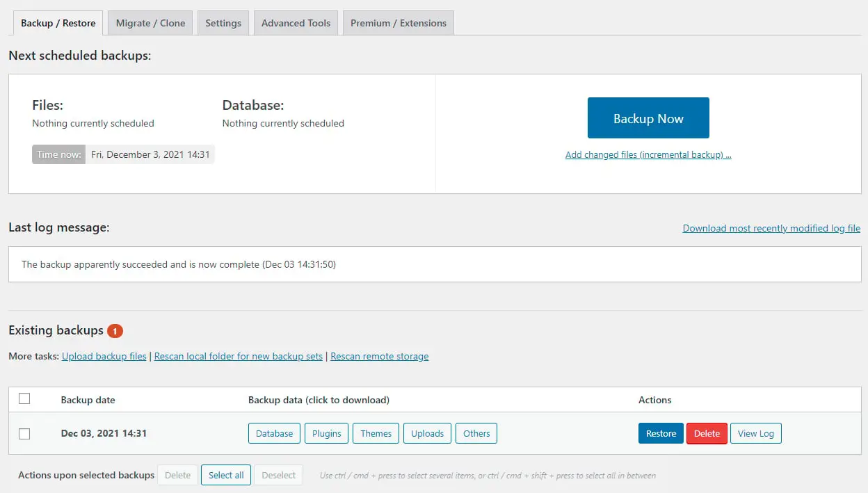Download the Uploads backup archive
This screenshot has width=868, height=493.
pyautogui.click(x=427, y=433)
